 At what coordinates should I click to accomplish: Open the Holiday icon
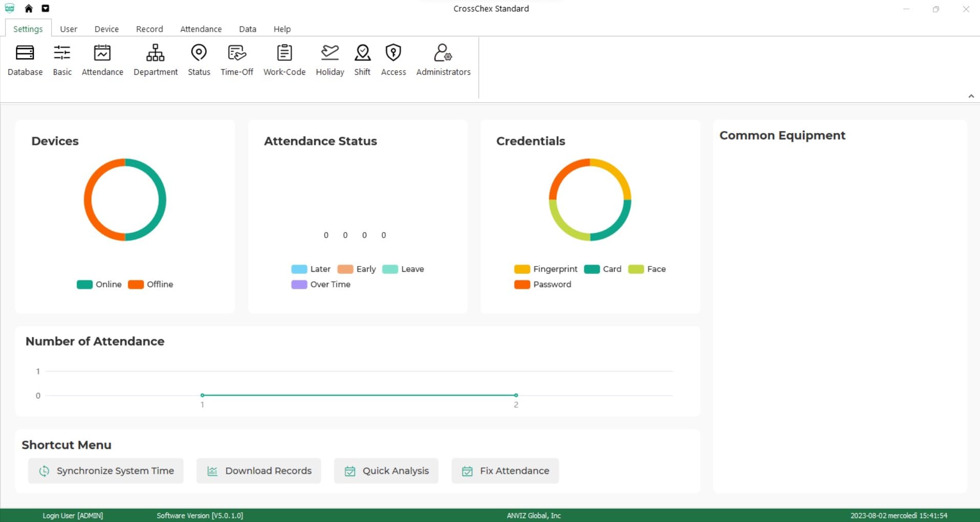pos(330,60)
